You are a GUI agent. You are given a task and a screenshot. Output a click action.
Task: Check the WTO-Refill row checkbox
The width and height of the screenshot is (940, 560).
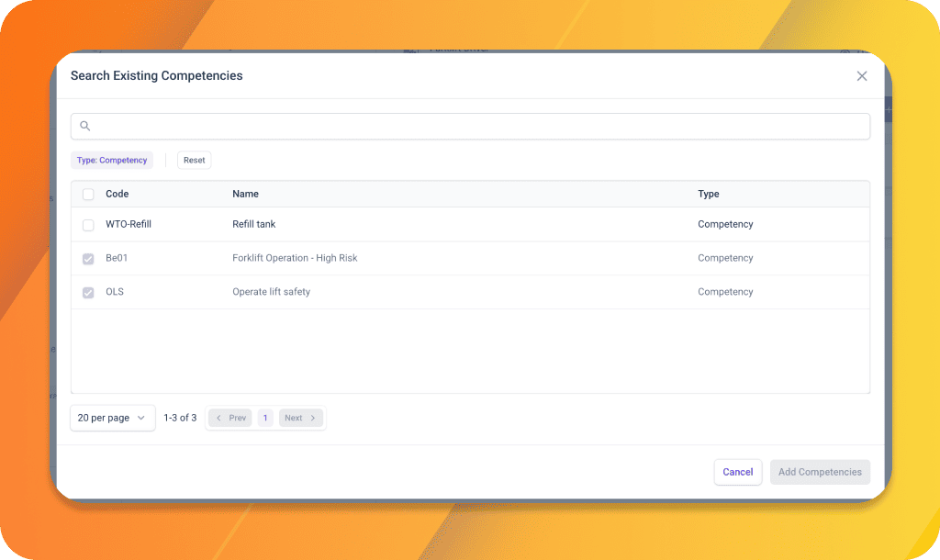click(88, 225)
